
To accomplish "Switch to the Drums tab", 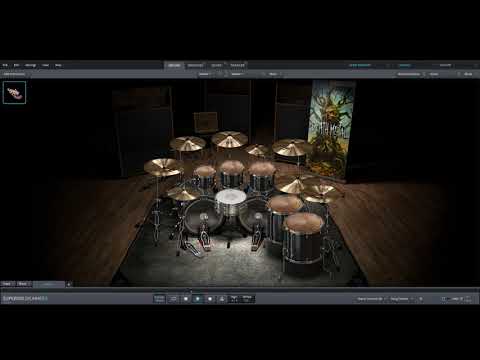I will (x=174, y=65).
